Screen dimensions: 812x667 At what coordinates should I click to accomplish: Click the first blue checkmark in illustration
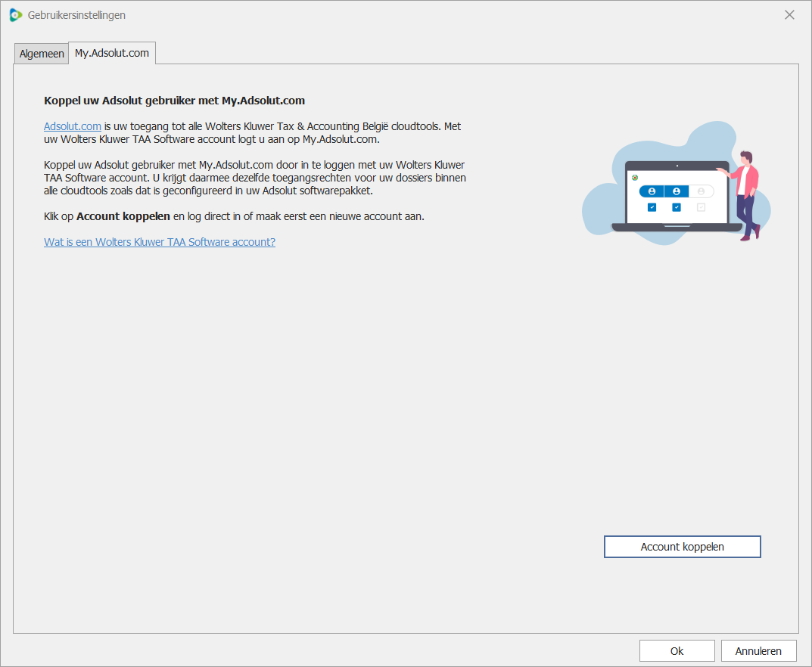click(x=652, y=207)
